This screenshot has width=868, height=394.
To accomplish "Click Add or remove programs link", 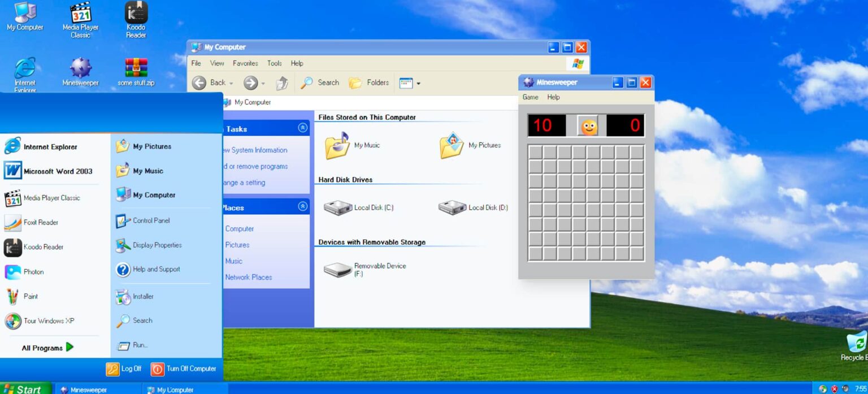I will click(x=255, y=166).
